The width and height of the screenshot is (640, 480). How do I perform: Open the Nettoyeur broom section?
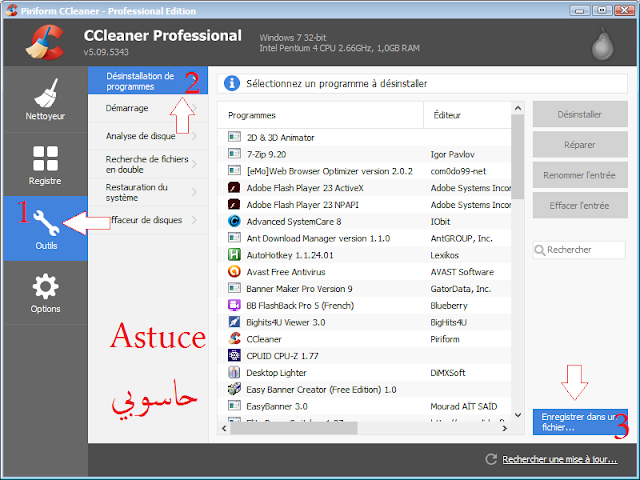coord(45,99)
